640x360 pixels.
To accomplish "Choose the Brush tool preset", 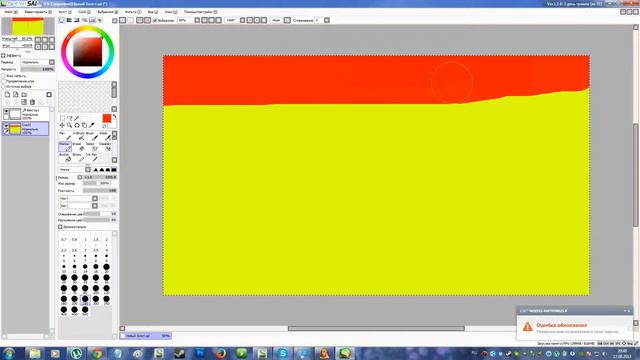I will tap(91, 136).
